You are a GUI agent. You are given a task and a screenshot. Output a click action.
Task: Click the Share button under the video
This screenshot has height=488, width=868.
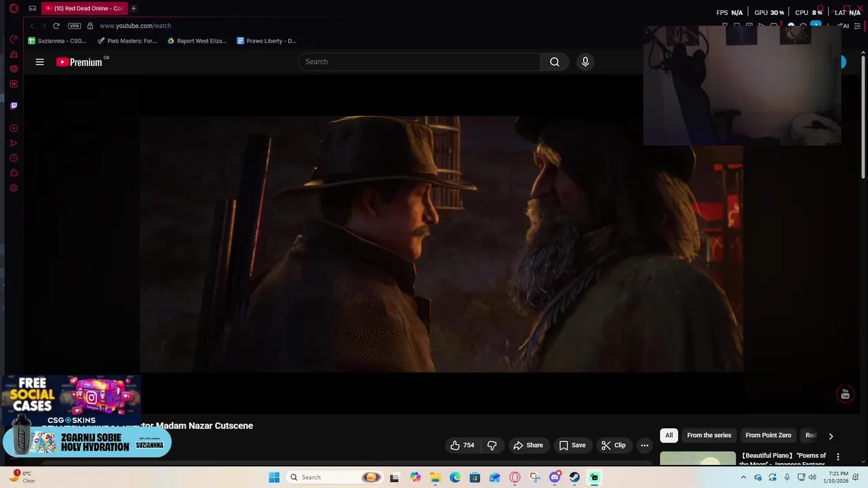point(528,445)
